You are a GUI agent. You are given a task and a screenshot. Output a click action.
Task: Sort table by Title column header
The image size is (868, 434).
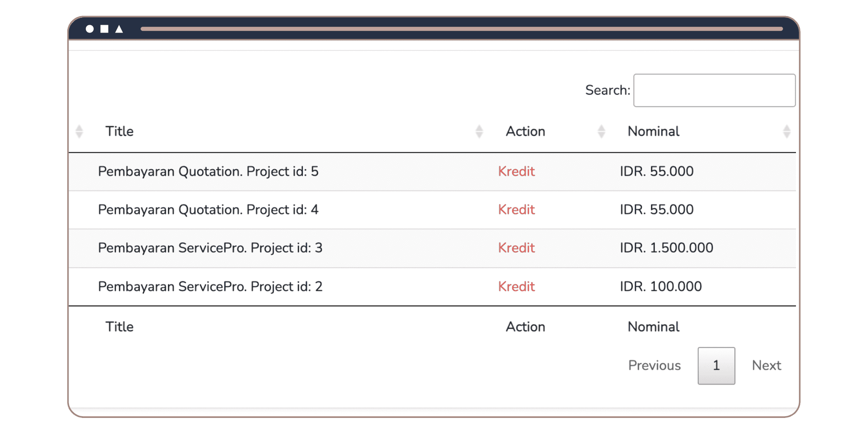[x=119, y=132]
